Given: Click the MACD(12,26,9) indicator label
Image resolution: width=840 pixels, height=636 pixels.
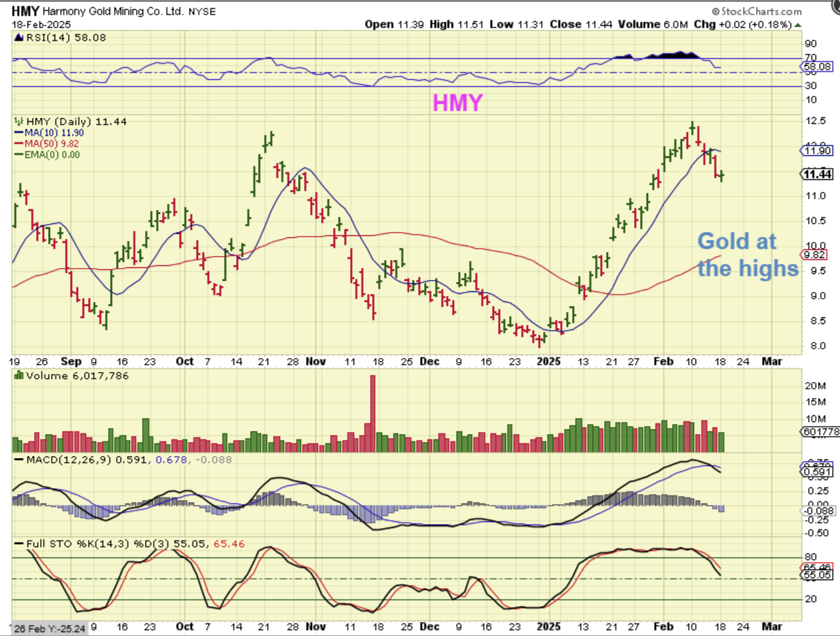Looking at the screenshot, I should pos(70,459).
